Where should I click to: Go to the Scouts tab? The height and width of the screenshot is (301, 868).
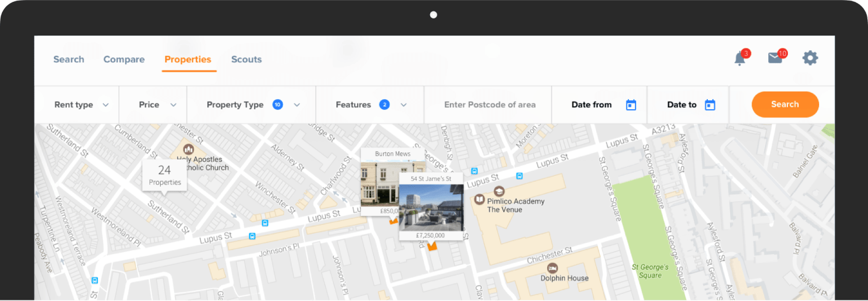click(247, 59)
